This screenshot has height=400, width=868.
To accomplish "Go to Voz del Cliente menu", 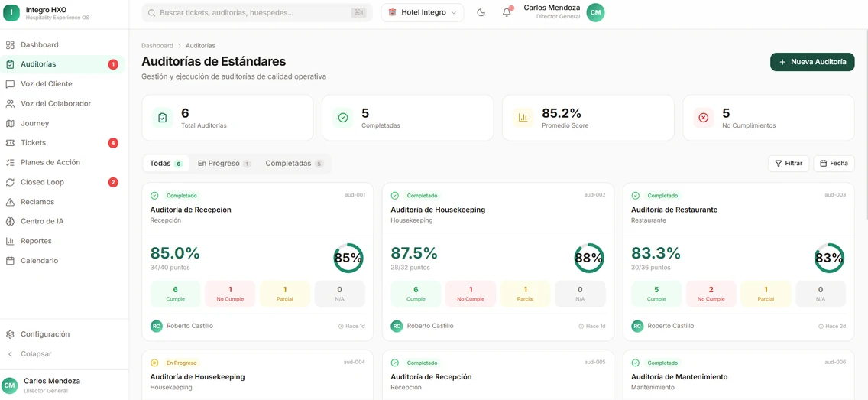I will click(x=47, y=84).
